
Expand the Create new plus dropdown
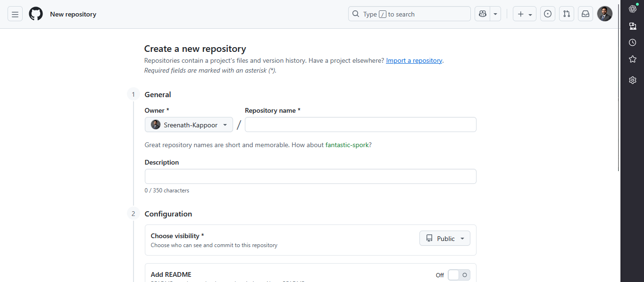tap(524, 14)
